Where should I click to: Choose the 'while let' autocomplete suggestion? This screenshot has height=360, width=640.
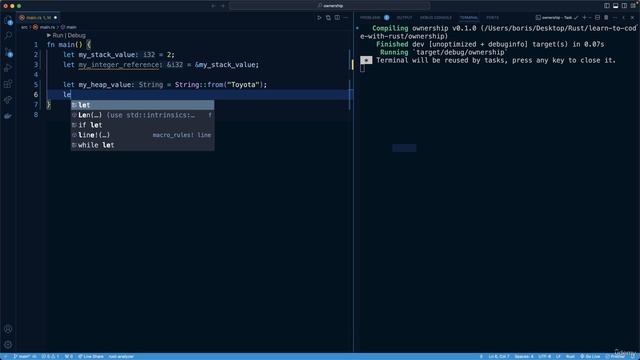(x=142, y=145)
